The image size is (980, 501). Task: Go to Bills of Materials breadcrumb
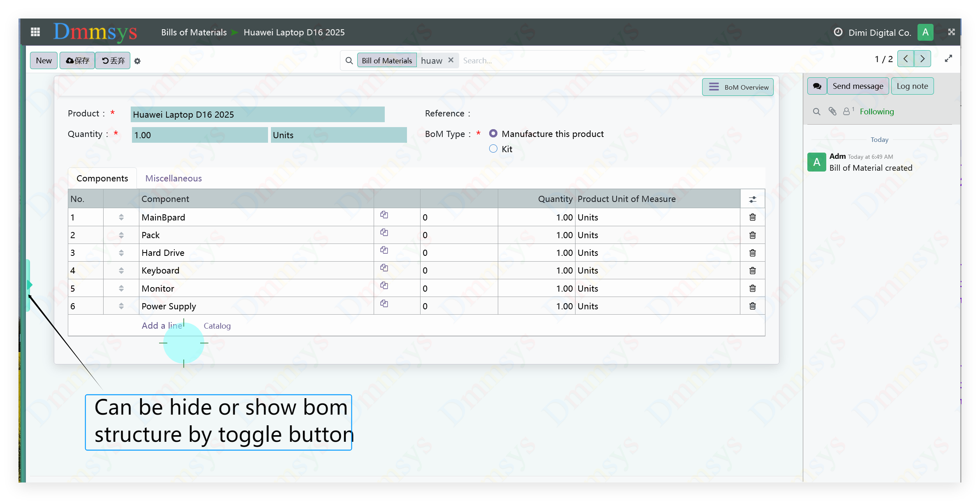coord(194,32)
